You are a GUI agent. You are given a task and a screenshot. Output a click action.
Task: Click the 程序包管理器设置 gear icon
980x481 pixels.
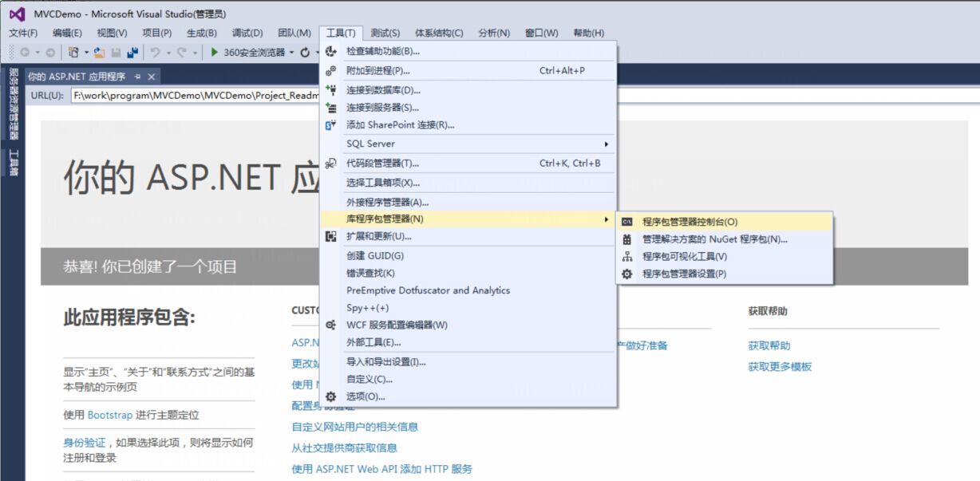tap(627, 274)
